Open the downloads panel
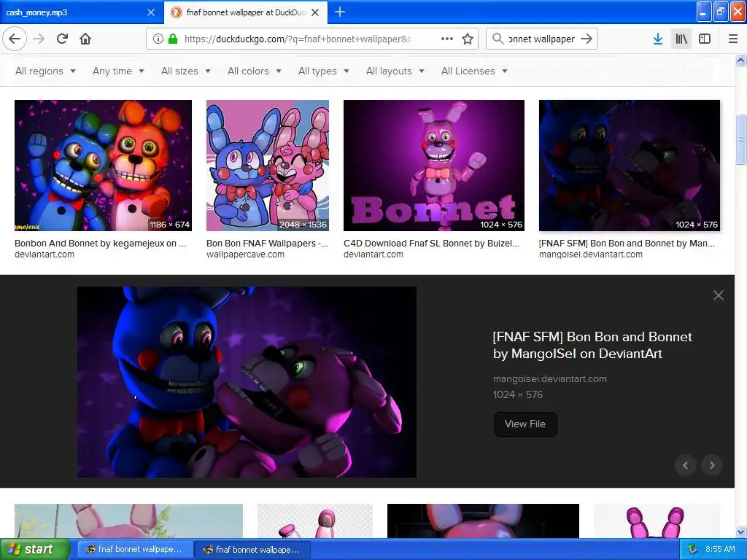 657,39
